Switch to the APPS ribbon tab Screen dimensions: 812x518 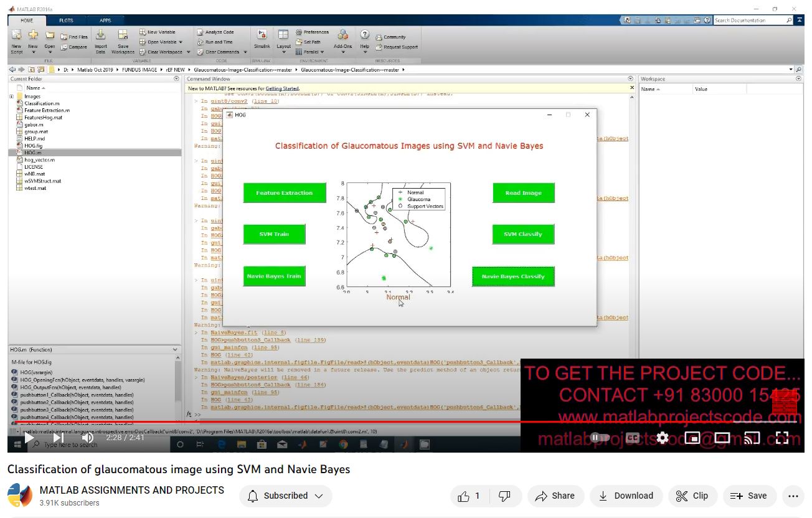105,21
